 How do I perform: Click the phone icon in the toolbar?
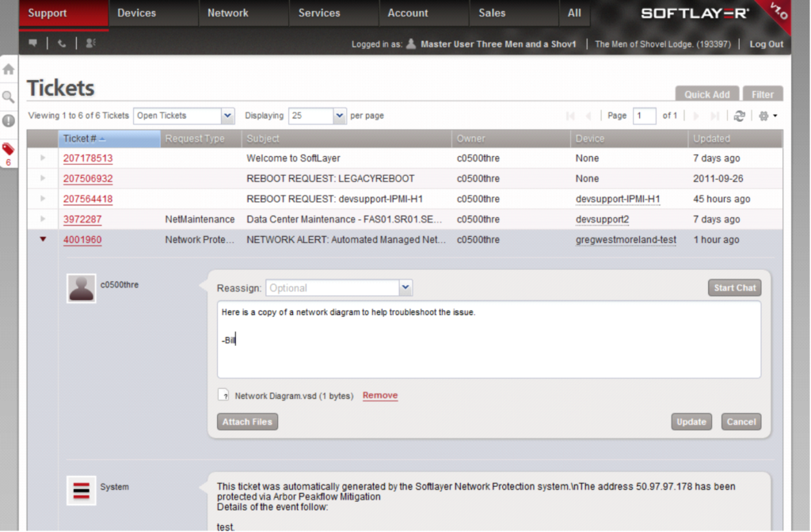click(62, 44)
